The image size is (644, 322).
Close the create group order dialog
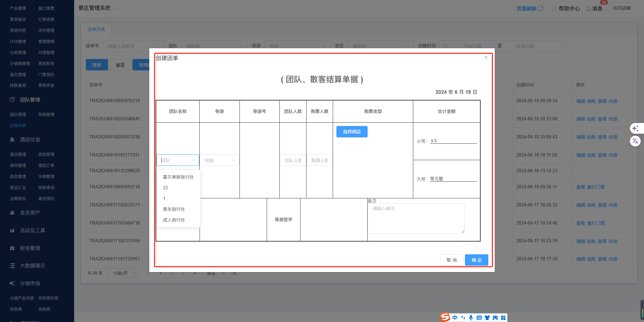[486, 58]
